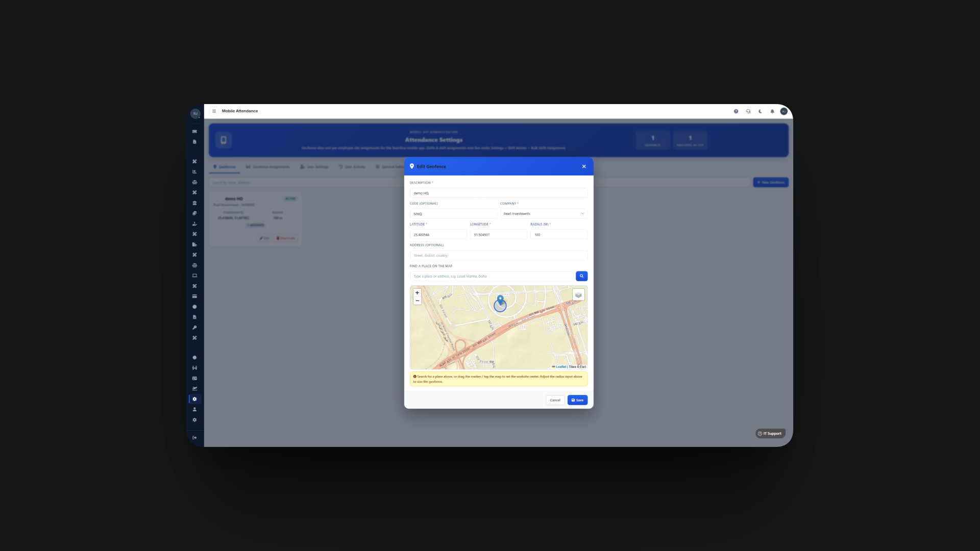Click Edit on the demo HQ card
Screen dimensions: 980x551
[264, 238]
